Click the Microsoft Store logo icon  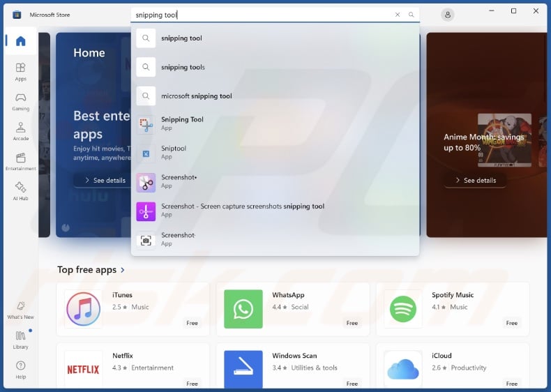[17, 15]
